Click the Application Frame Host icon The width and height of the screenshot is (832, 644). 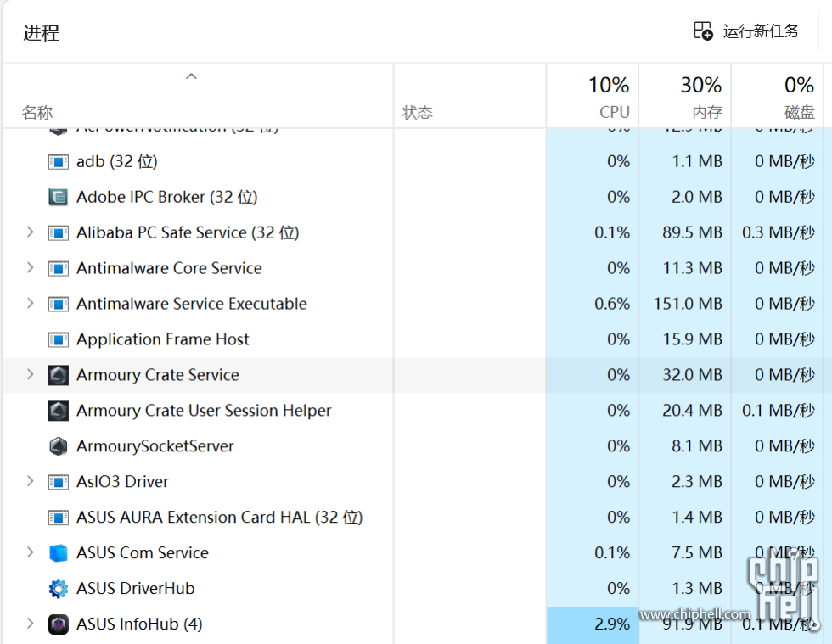(x=59, y=339)
